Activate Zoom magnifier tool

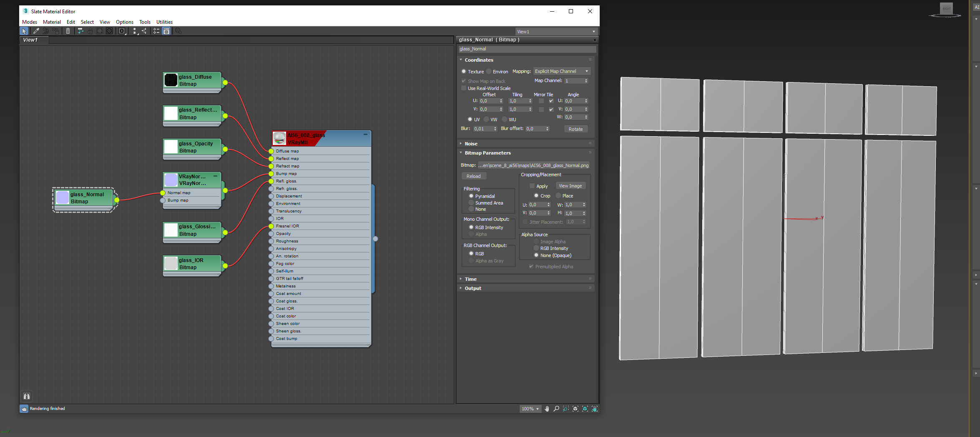click(556, 409)
